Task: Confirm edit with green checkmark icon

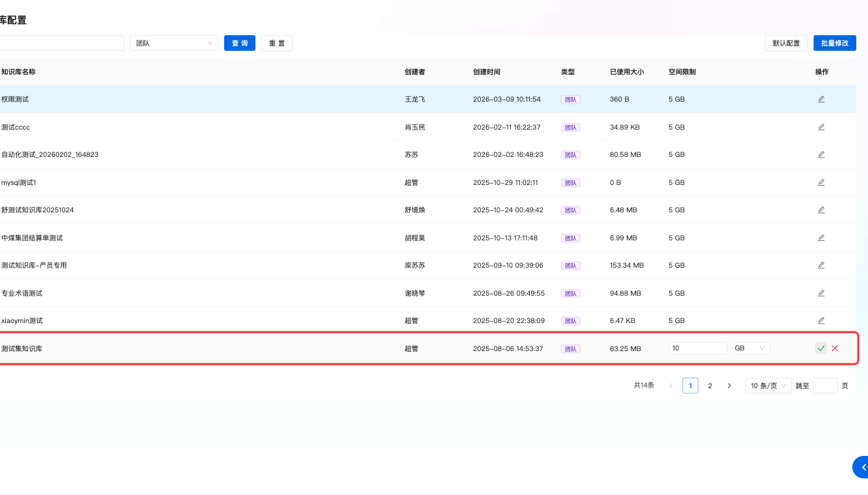Action: tap(821, 348)
